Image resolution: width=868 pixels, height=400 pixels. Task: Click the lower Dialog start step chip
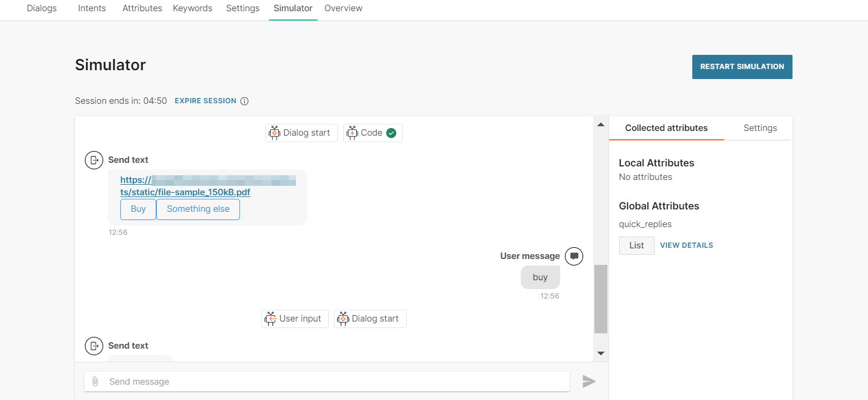click(370, 319)
